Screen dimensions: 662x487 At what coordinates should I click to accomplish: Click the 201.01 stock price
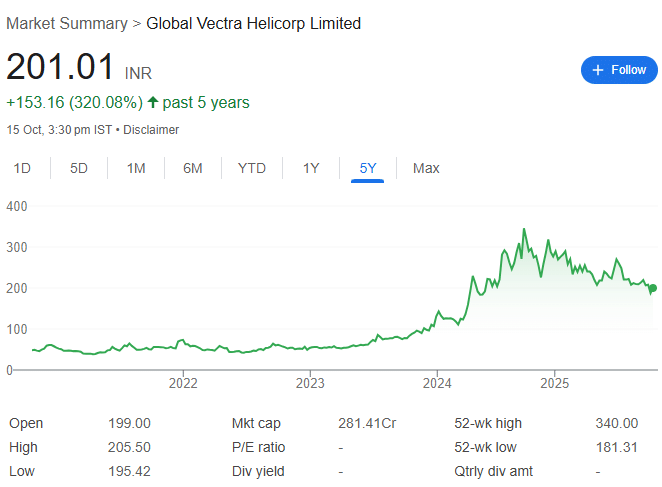[61, 66]
